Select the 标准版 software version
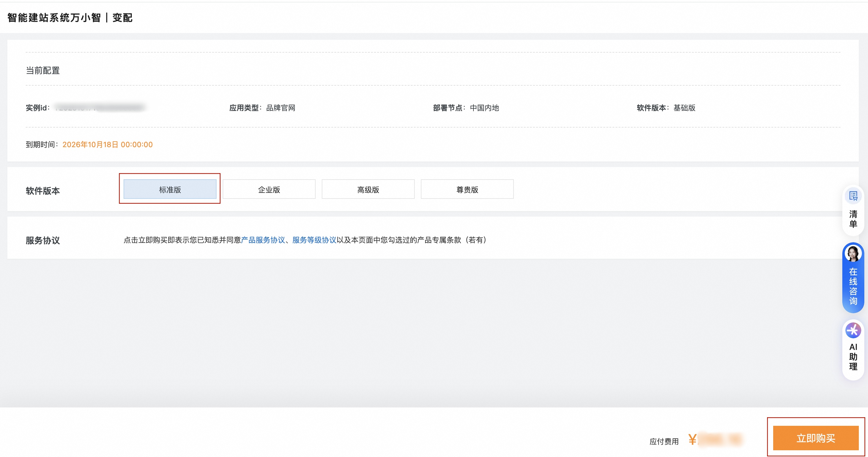The height and width of the screenshot is (457, 868). 170,189
